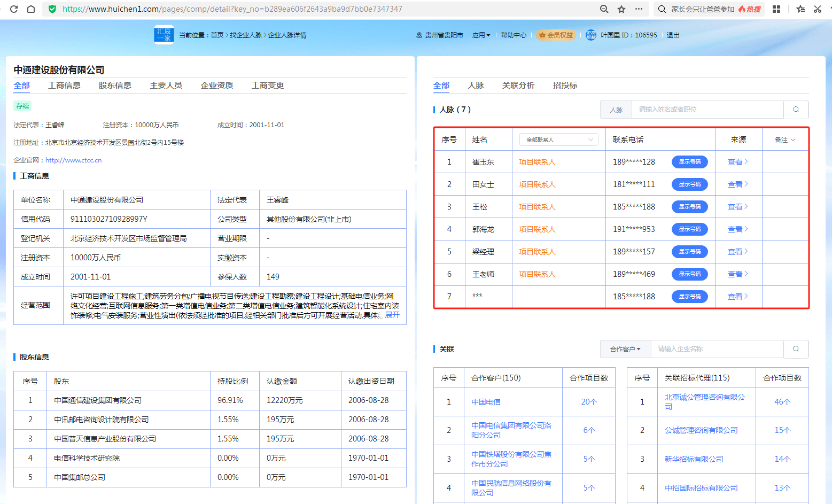Open 中国电信 partner customer link
The image size is (832, 504).
486,402
